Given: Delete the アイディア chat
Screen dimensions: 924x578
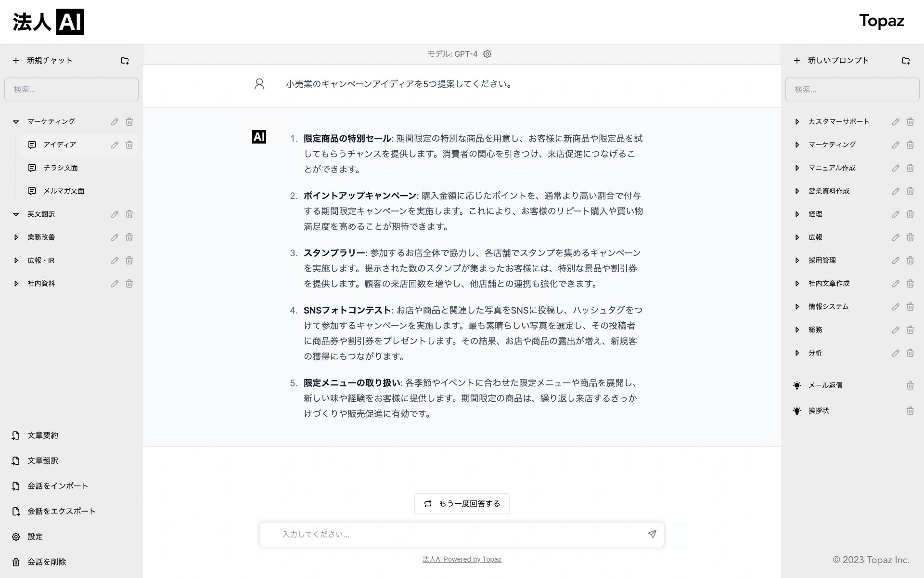Looking at the screenshot, I should (x=129, y=145).
